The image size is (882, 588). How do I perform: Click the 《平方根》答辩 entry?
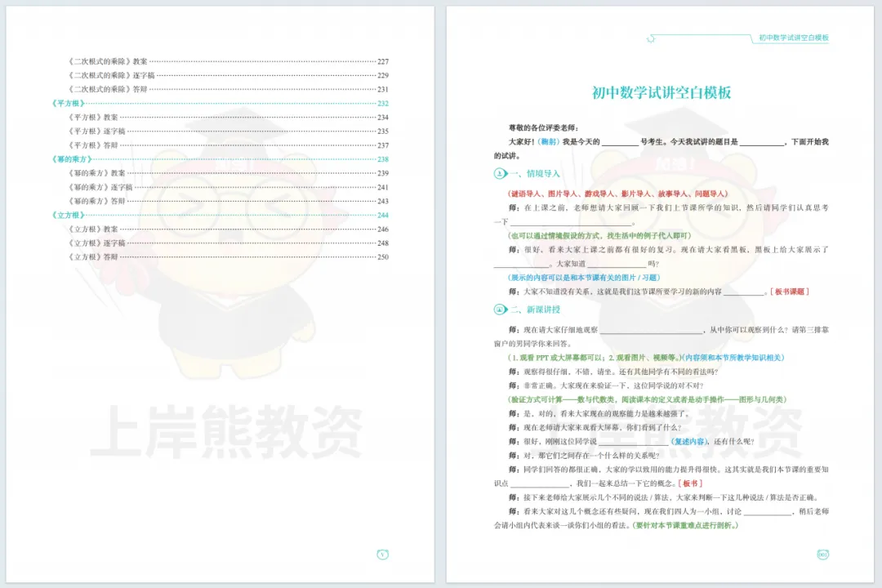tap(228, 145)
